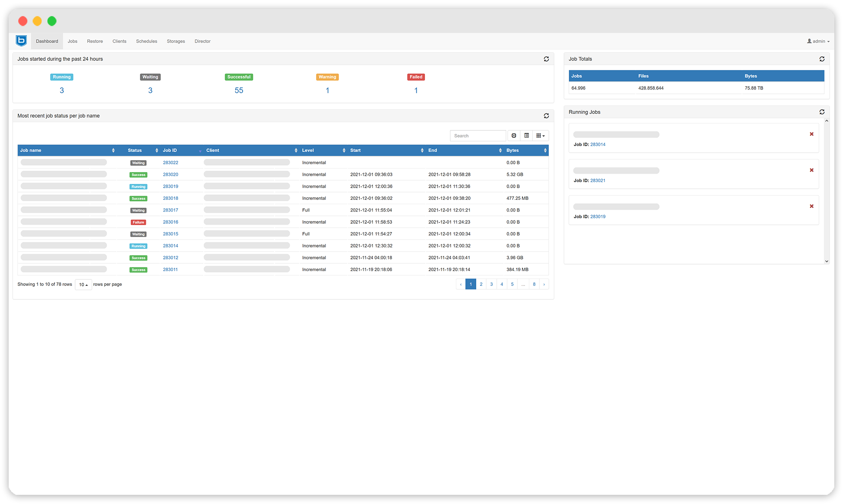Screen dimensions: 843x504
Task: Go to page 2 of the jobs table
Action: [x=481, y=284]
